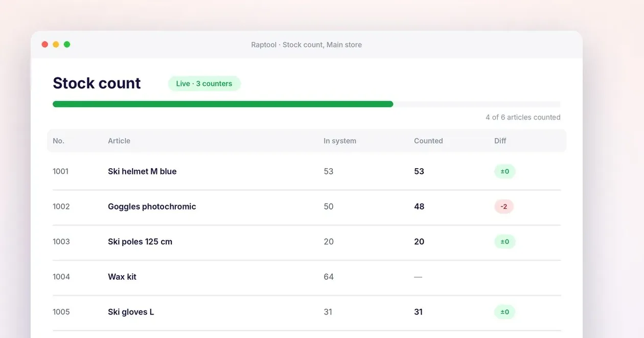Click the Article column header
This screenshot has height=338, width=644.
pyautogui.click(x=119, y=141)
